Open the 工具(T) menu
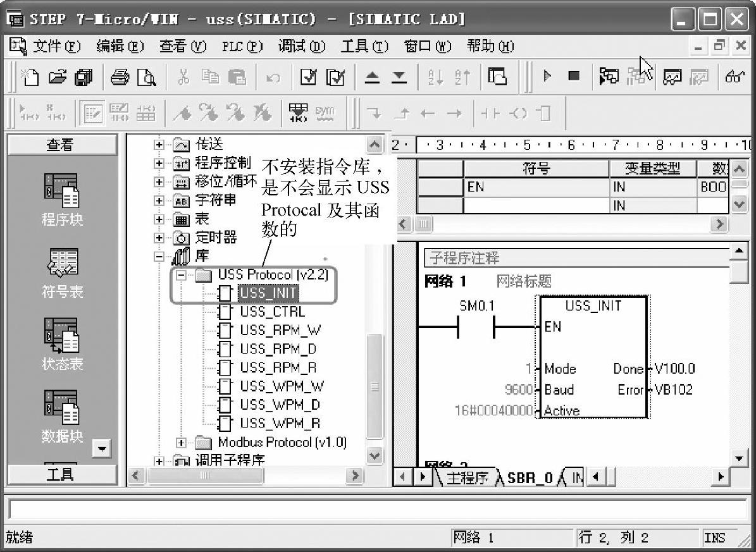 pyautogui.click(x=364, y=46)
